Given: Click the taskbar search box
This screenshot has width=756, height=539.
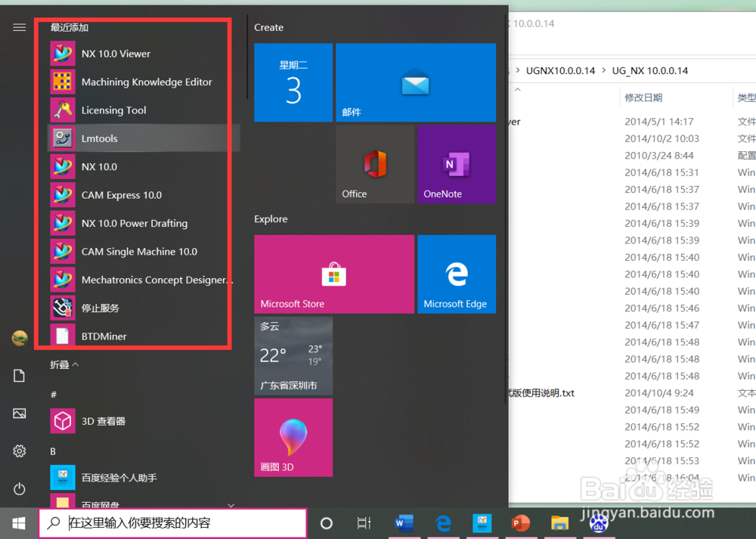Looking at the screenshot, I should 172,523.
